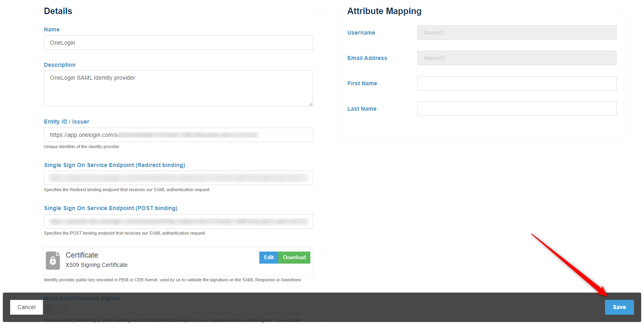Grab the Description textarea resize handle
This screenshot has width=644, height=326.
pyautogui.click(x=311, y=104)
